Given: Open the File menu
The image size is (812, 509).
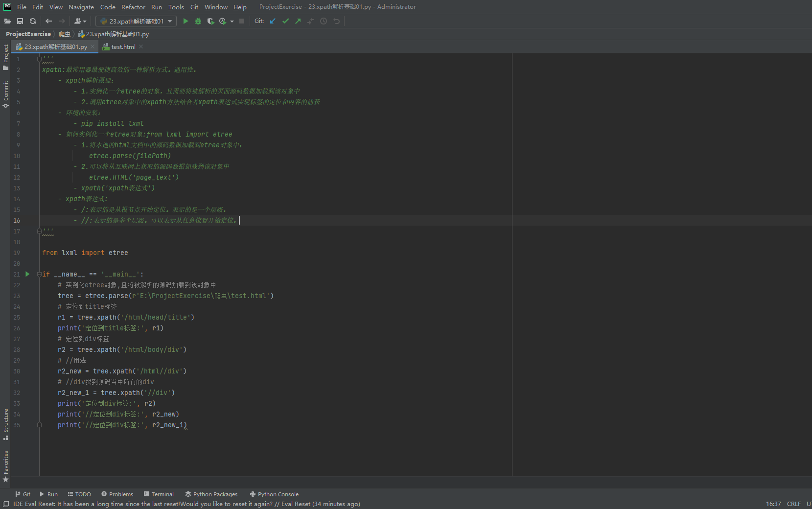Looking at the screenshot, I should (22, 7).
